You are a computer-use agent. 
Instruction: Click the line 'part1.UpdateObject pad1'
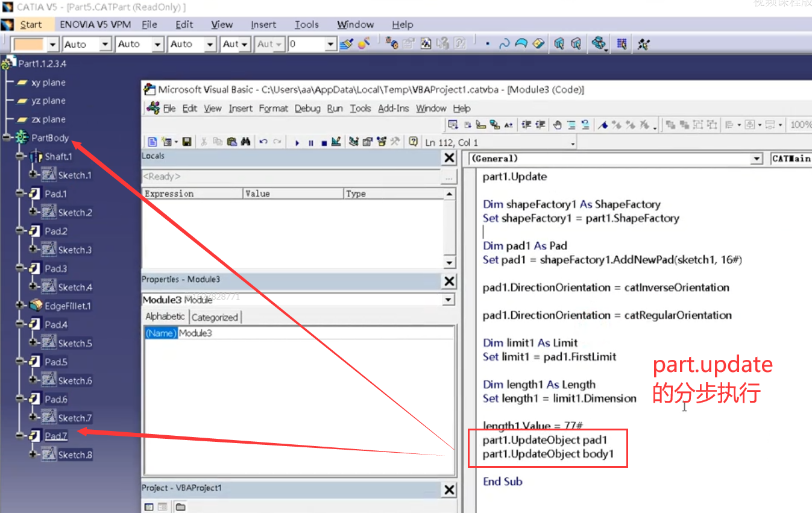coord(545,439)
